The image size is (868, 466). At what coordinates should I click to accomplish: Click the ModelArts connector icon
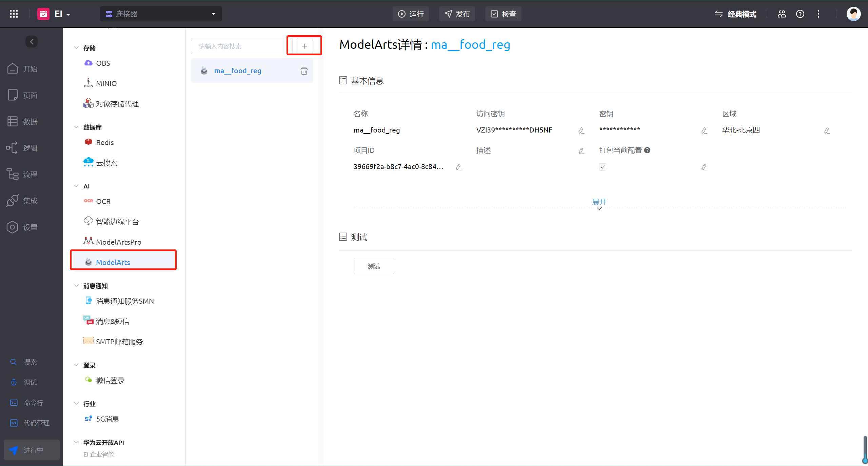[x=88, y=262]
